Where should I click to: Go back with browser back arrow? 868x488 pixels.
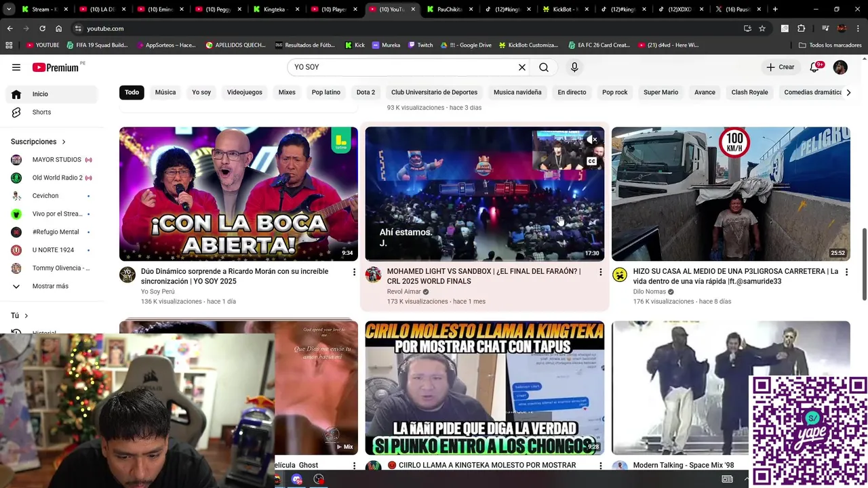pos(9,28)
